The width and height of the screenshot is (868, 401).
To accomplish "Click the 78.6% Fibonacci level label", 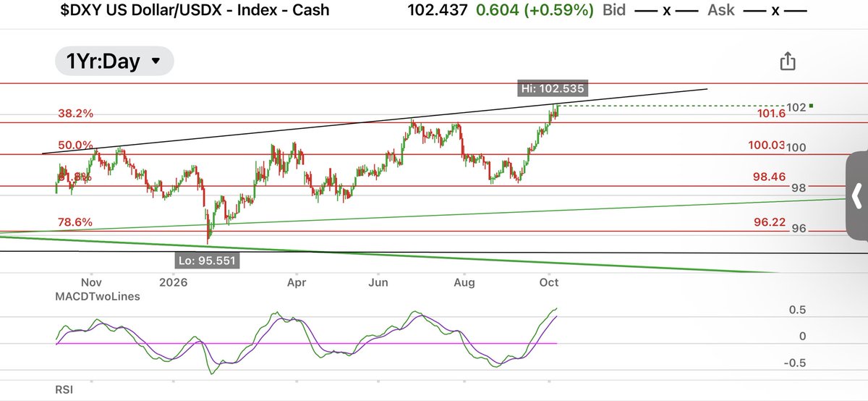I will point(76,222).
